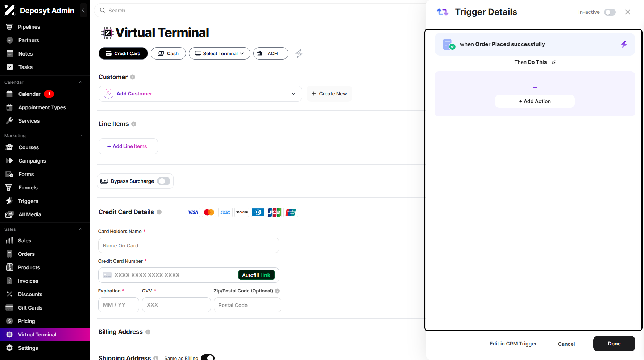
Task: Click the Customer info icon
Action: click(133, 77)
